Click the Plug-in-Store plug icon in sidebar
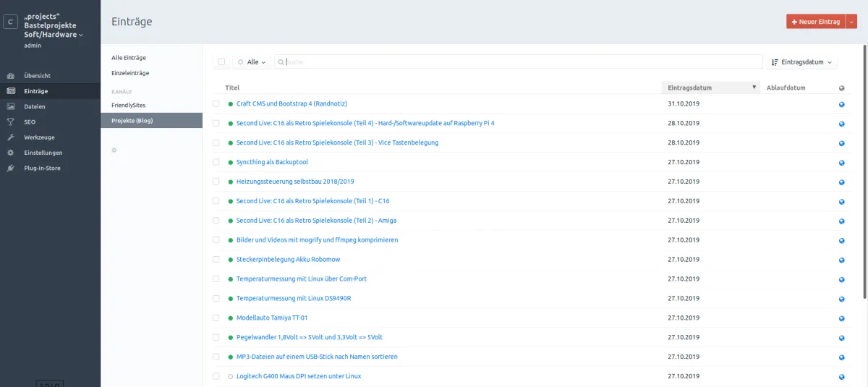 [x=11, y=168]
